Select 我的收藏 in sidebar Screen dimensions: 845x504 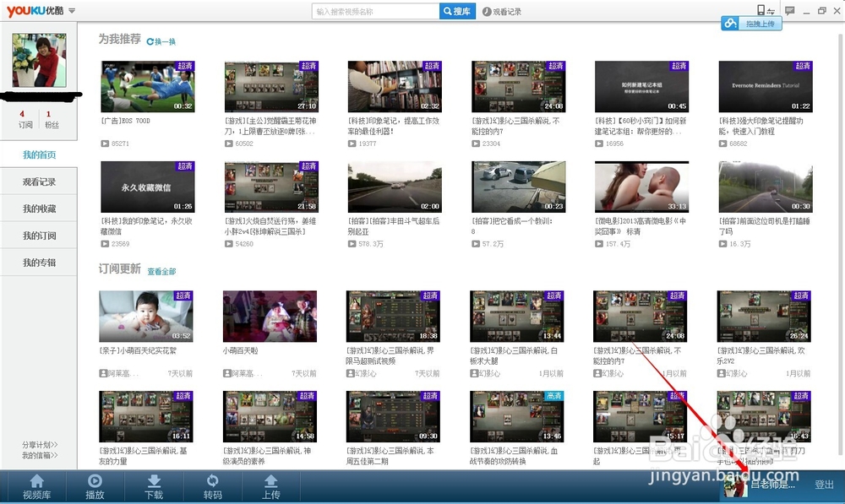39,209
